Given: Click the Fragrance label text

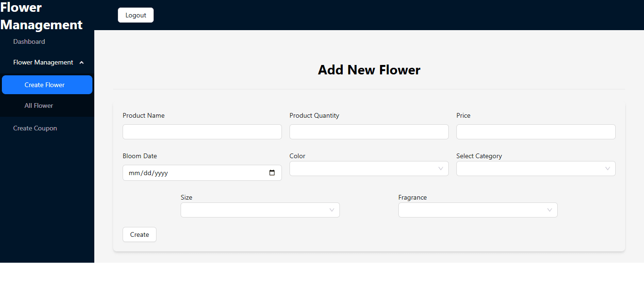Looking at the screenshot, I should tap(413, 197).
